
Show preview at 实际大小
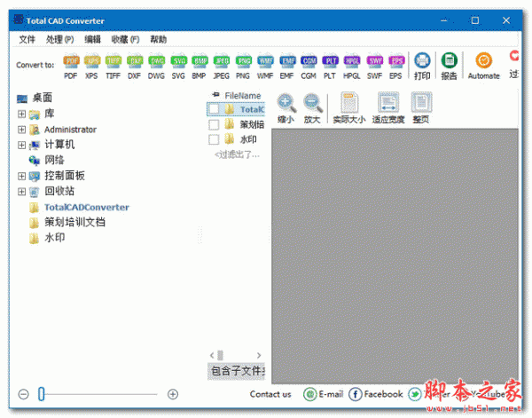coord(349,108)
